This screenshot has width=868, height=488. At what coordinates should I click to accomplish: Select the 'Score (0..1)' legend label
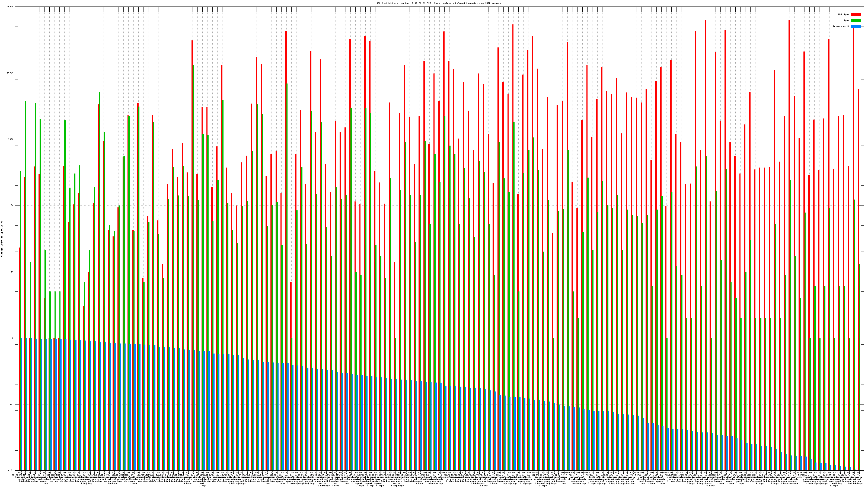click(841, 26)
